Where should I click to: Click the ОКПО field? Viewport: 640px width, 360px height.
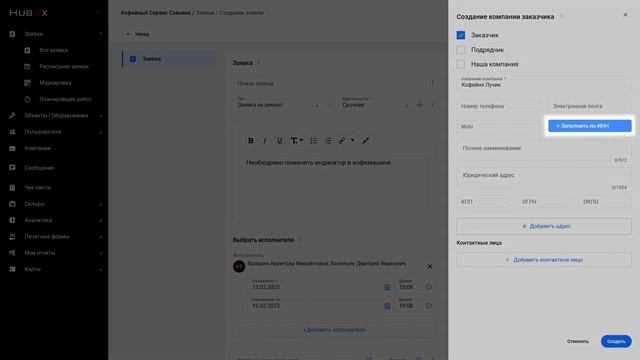[x=605, y=202]
